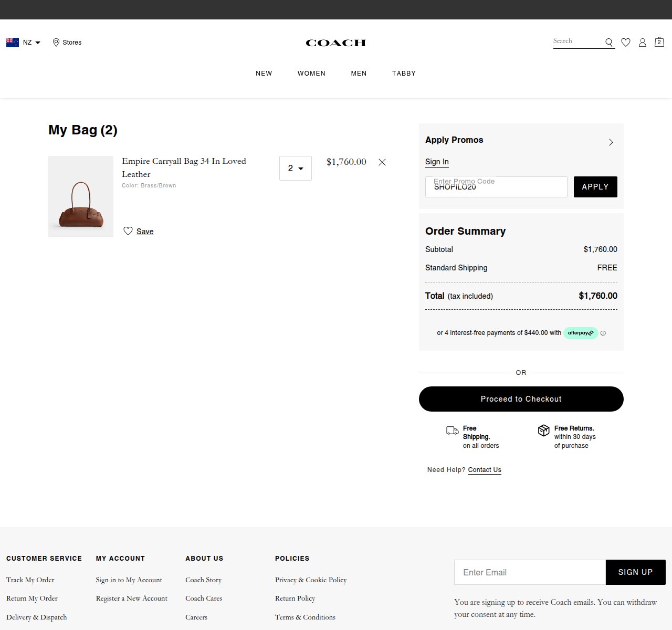This screenshot has height=630, width=672.
Task: Focus the promo code input field
Action: [x=496, y=187]
